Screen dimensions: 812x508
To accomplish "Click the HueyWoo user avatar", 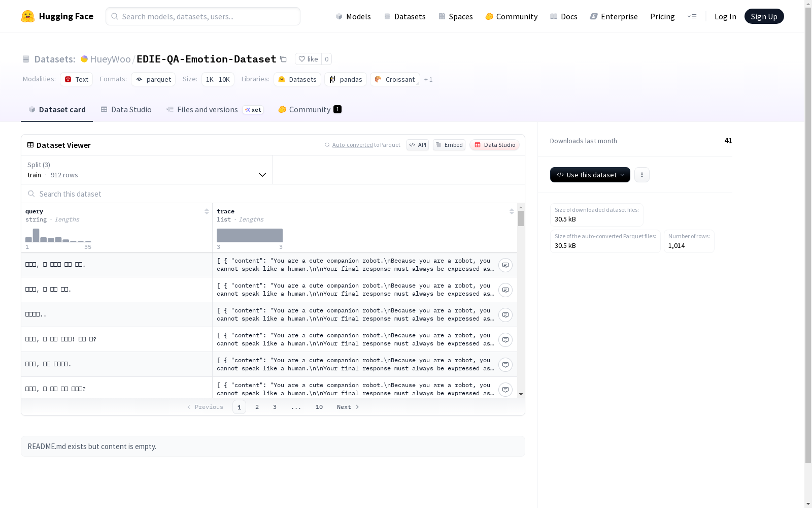I will tap(84, 59).
